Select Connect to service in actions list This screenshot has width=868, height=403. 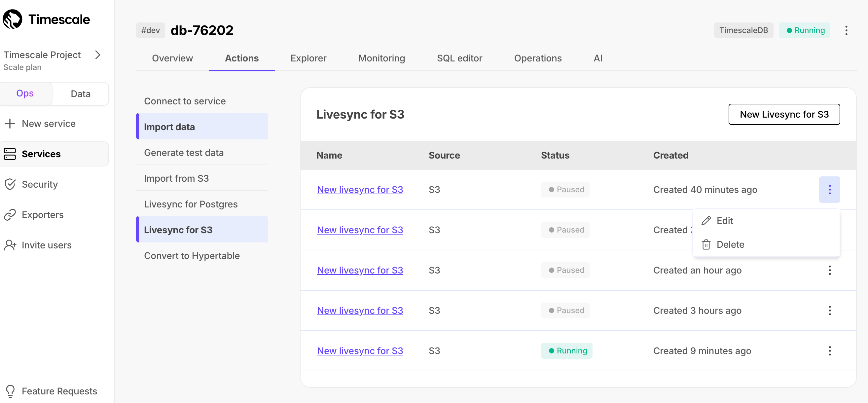click(202, 101)
